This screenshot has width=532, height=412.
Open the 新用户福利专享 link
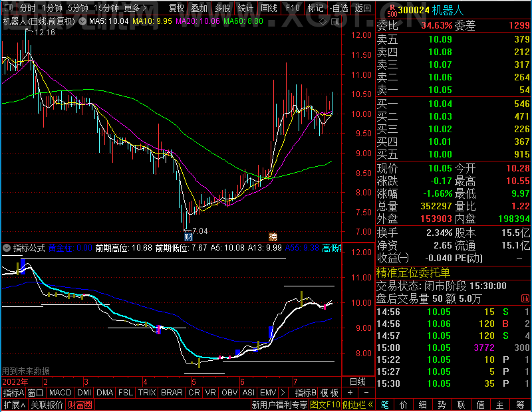(x=279, y=405)
